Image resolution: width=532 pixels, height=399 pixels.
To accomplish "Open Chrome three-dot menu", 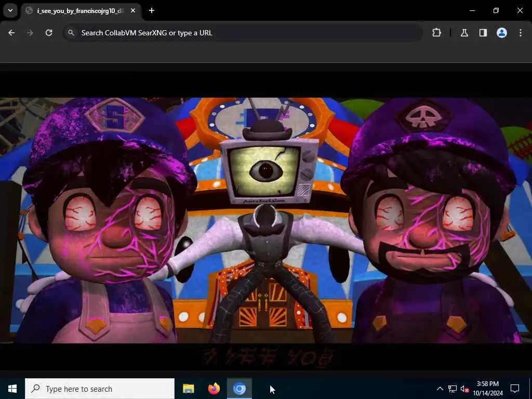I will 521,33.
